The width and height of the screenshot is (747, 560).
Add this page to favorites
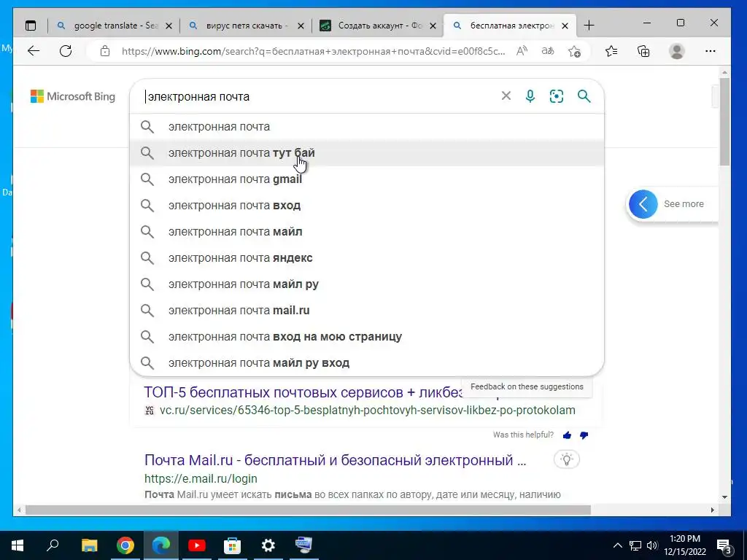coord(575,51)
